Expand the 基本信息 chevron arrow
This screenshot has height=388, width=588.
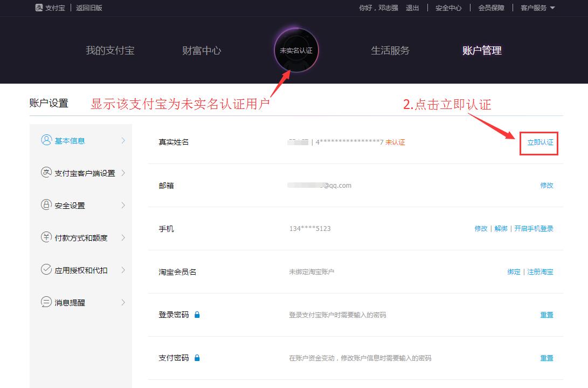click(123, 140)
